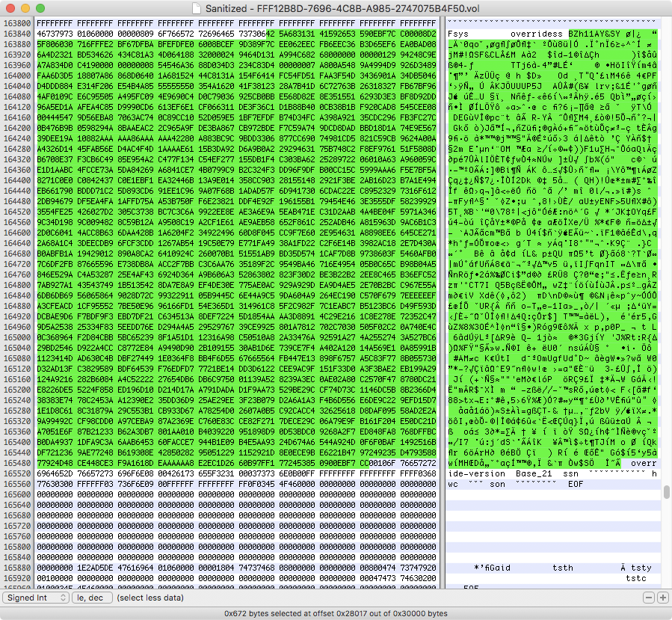Click the document proxy icon in title bar
The height and width of the screenshot is (620, 672).
pos(197,8)
